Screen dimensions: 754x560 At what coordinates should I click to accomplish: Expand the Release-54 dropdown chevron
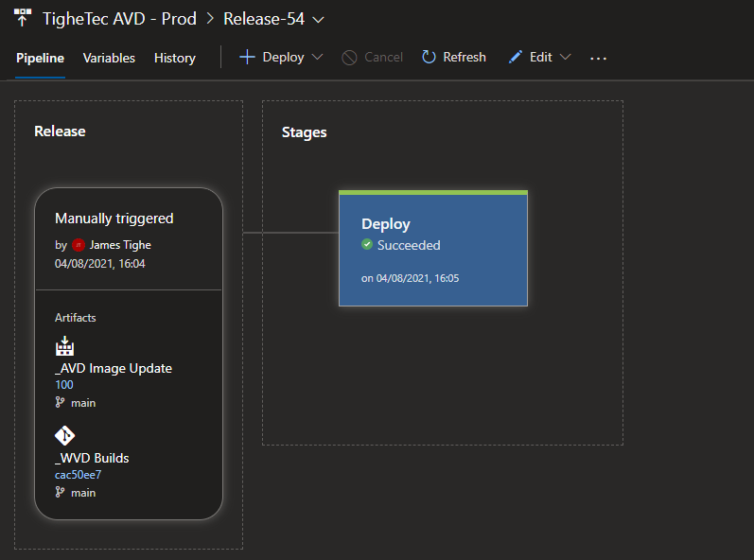click(x=318, y=19)
